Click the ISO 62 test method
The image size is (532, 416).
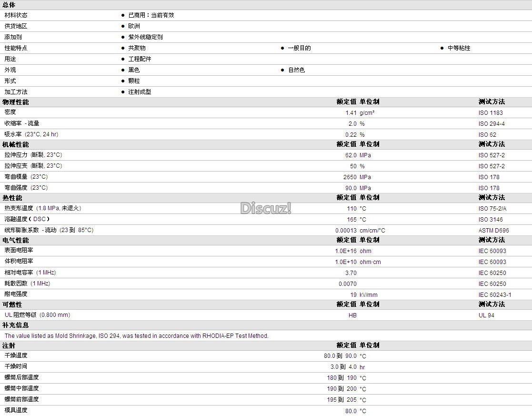(487, 135)
